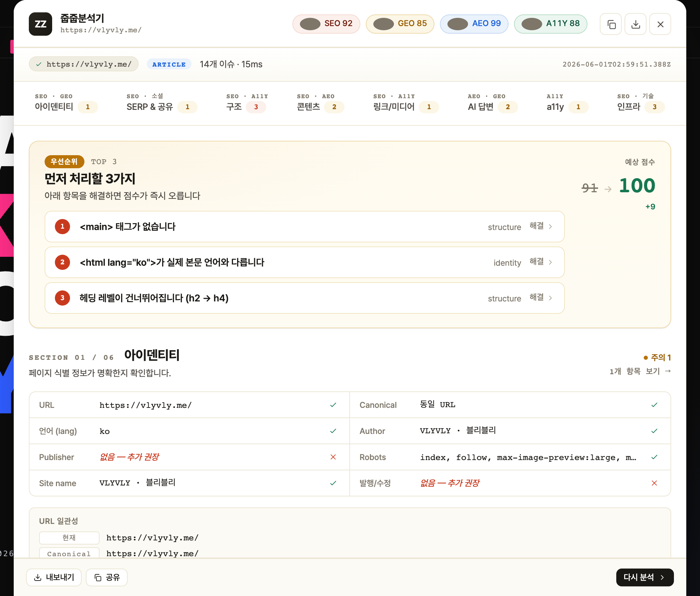
Task: Click the https://vlyvly.me/ URL chip
Action: pyautogui.click(x=84, y=64)
